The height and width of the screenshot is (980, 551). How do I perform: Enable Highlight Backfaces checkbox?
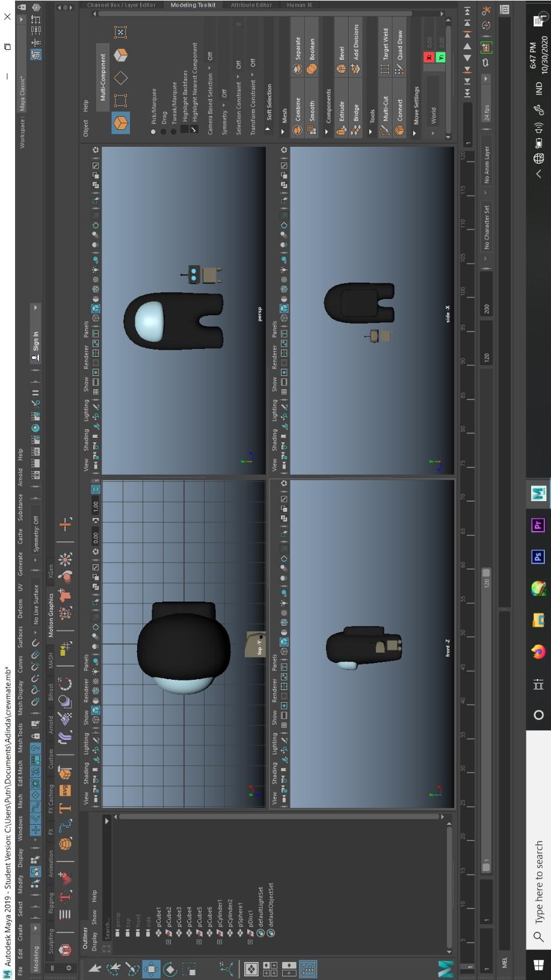click(184, 129)
